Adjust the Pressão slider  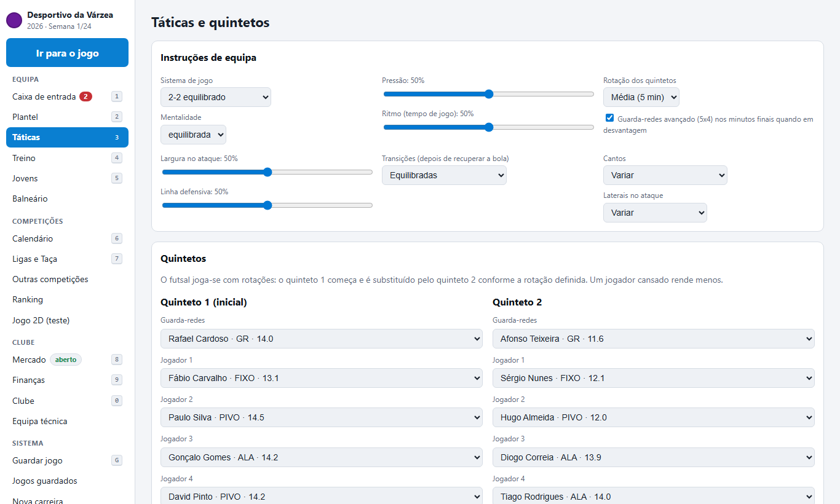click(x=489, y=94)
